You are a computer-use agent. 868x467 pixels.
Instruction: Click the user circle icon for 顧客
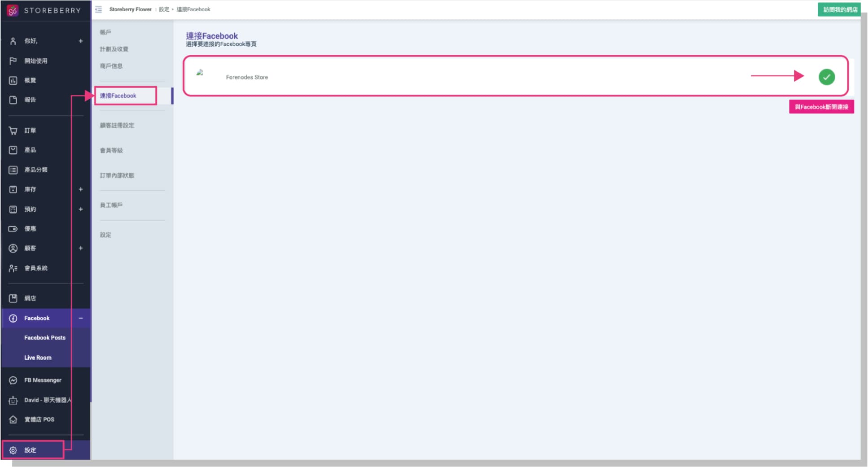(13, 248)
